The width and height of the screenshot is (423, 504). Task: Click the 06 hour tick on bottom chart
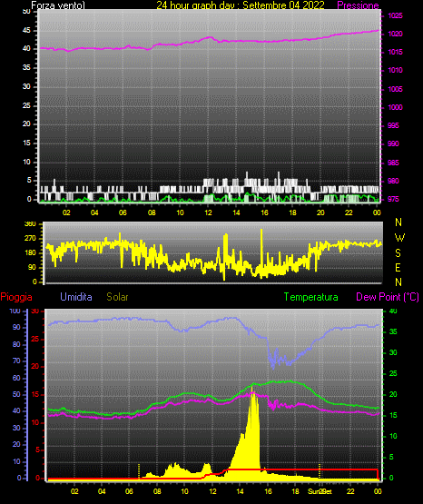click(129, 491)
